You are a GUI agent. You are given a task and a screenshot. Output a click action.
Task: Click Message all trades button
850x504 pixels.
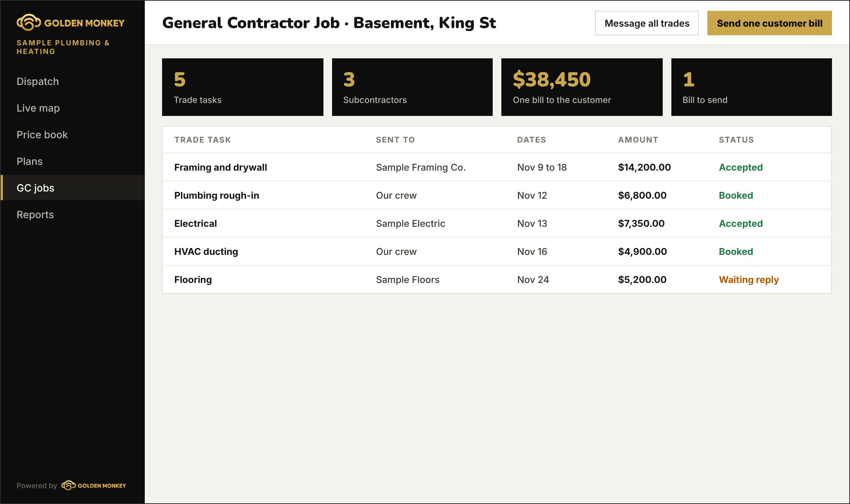pos(647,23)
